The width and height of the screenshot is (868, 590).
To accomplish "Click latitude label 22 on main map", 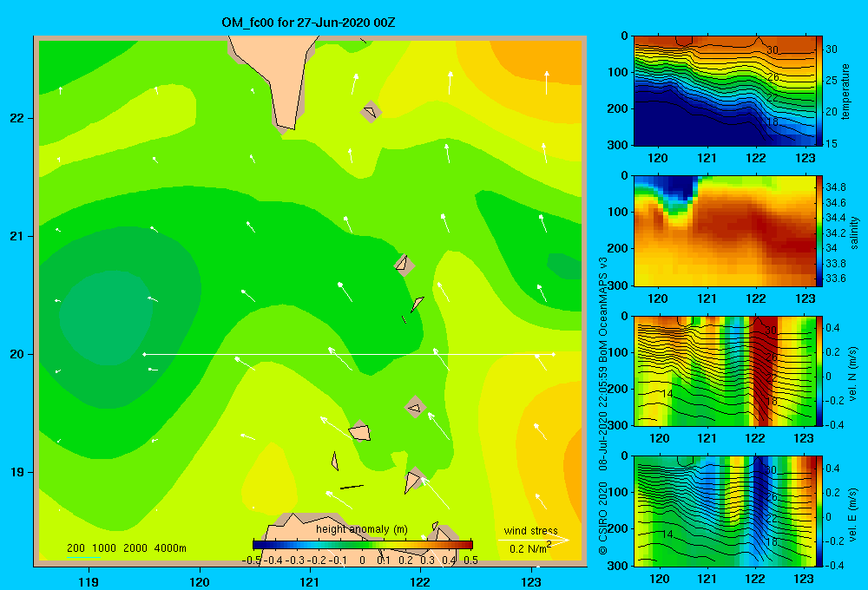I will click(17, 118).
